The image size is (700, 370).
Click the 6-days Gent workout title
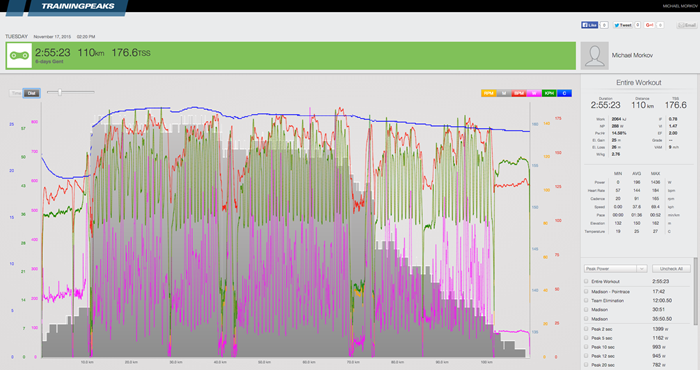(x=49, y=62)
